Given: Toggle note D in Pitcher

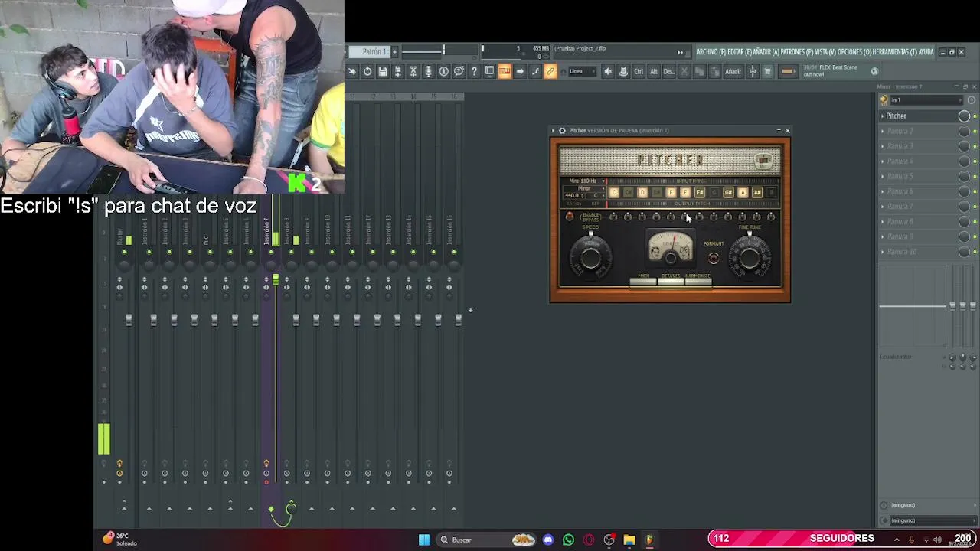Looking at the screenshot, I should (x=642, y=192).
